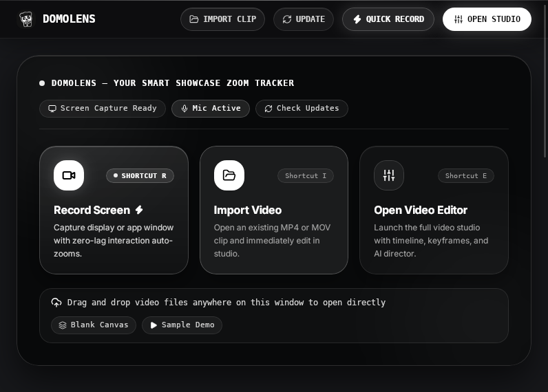This screenshot has height=392, width=548.
Task: Click the Update button in header
Action: pos(304,19)
